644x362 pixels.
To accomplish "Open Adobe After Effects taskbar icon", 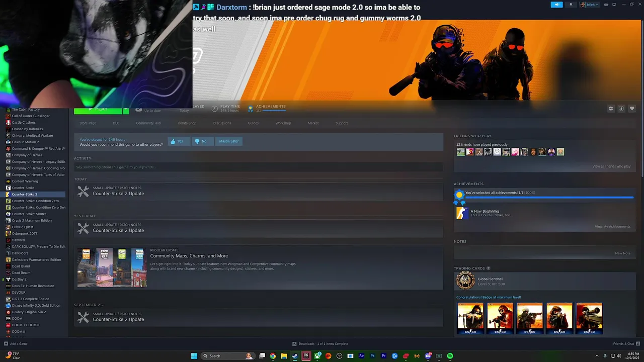I will point(361,356).
